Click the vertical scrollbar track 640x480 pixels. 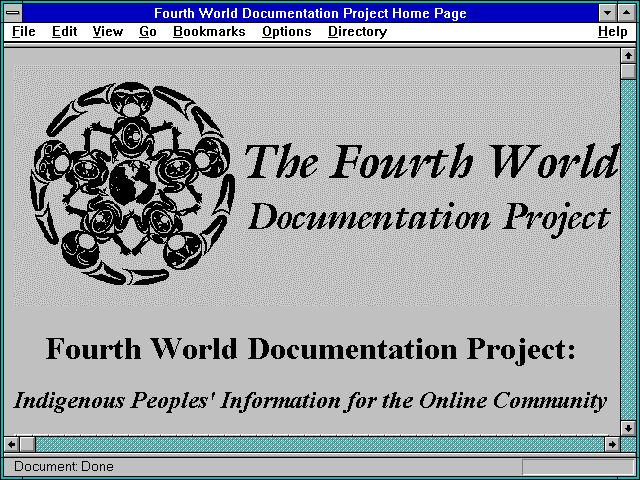(628, 250)
